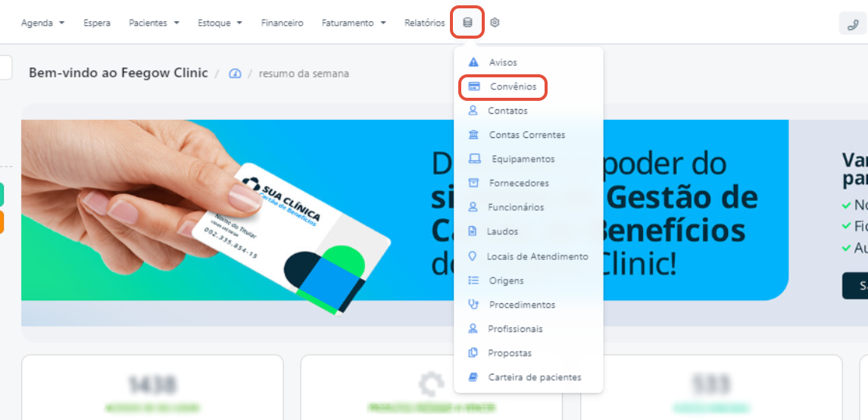Image resolution: width=868 pixels, height=420 pixels.
Task: Select Contas Correntes from the dropdown
Action: pyautogui.click(x=528, y=135)
